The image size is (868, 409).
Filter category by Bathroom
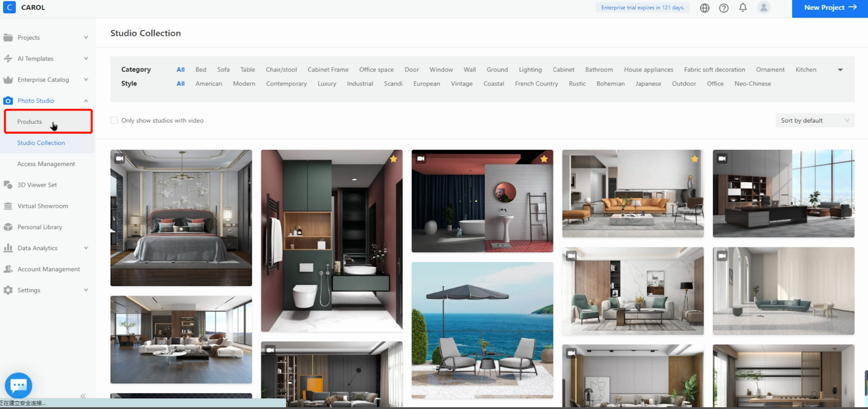(599, 70)
